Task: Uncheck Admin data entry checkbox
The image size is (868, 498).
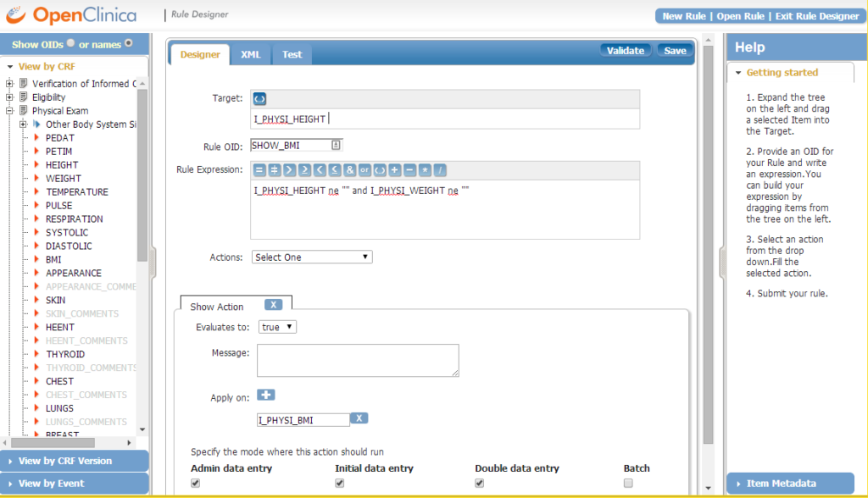Action: click(x=196, y=483)
